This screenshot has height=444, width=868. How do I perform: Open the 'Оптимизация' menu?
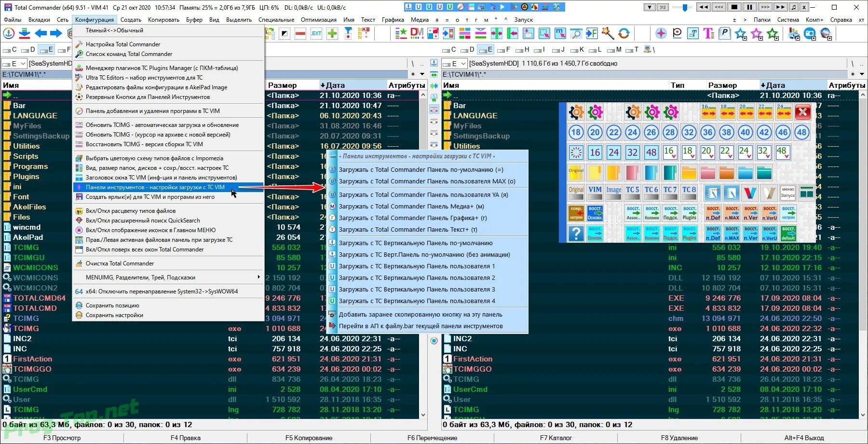pyautogui.click(x=319, y=20)
